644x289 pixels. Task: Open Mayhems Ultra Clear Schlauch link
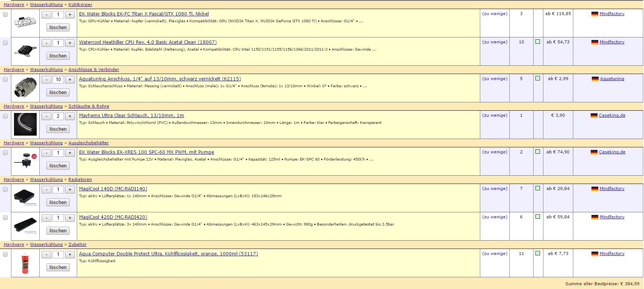(132, 116)
